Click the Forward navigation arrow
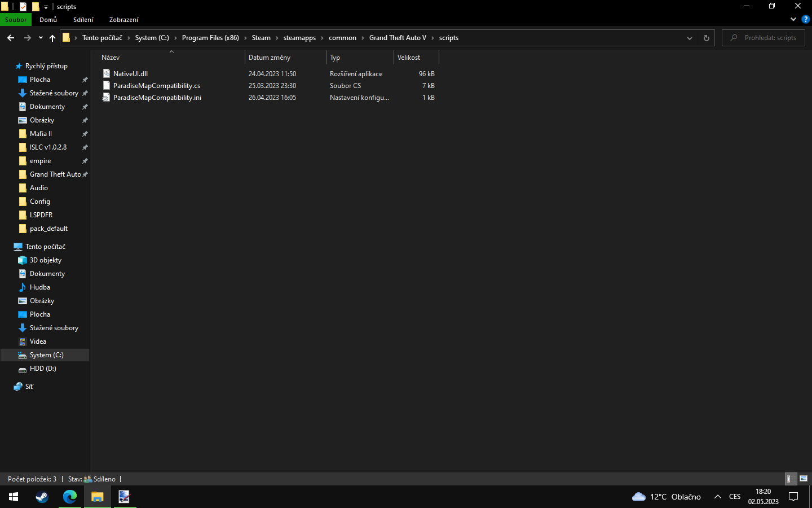The image size is (812, 508). [x=27, y=38]
